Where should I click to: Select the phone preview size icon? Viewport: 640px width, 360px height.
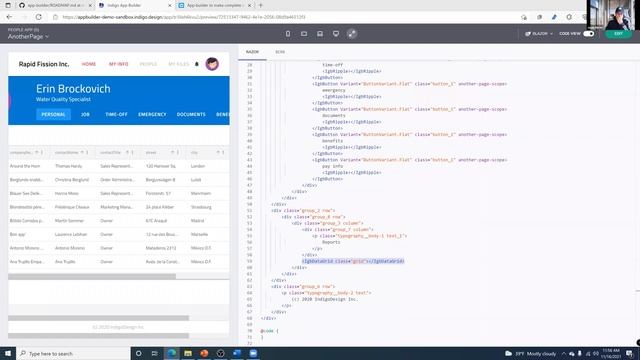click(288, 34)
